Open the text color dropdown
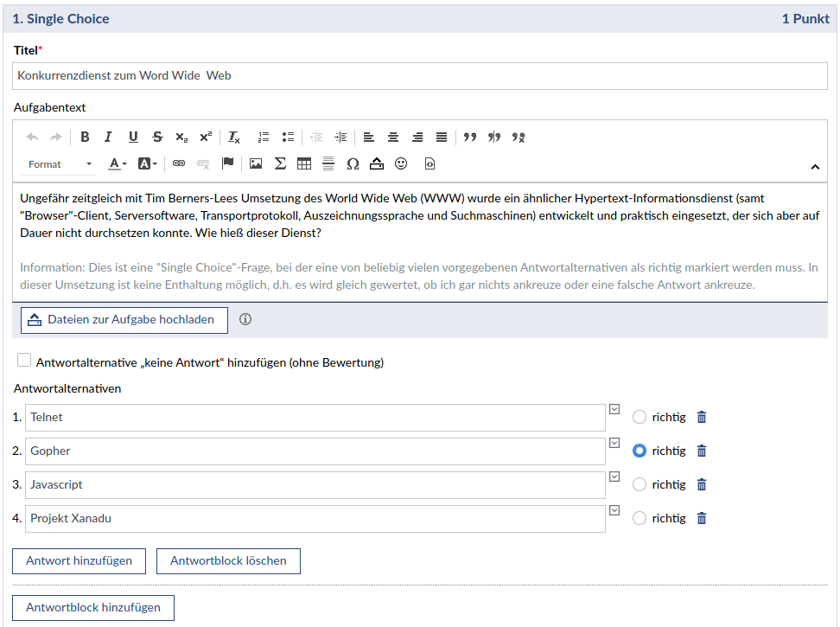 (x=118, y=163)
